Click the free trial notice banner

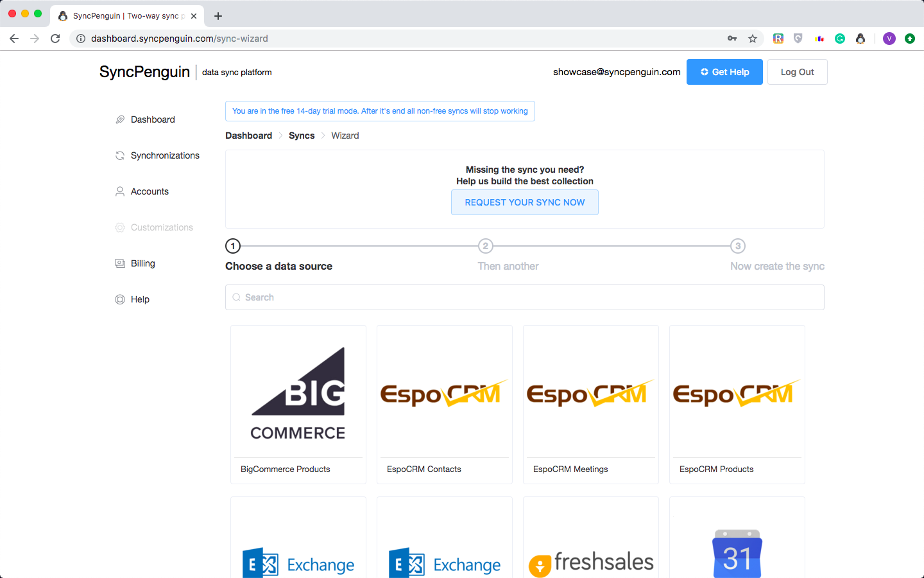(x=380, y=111)
